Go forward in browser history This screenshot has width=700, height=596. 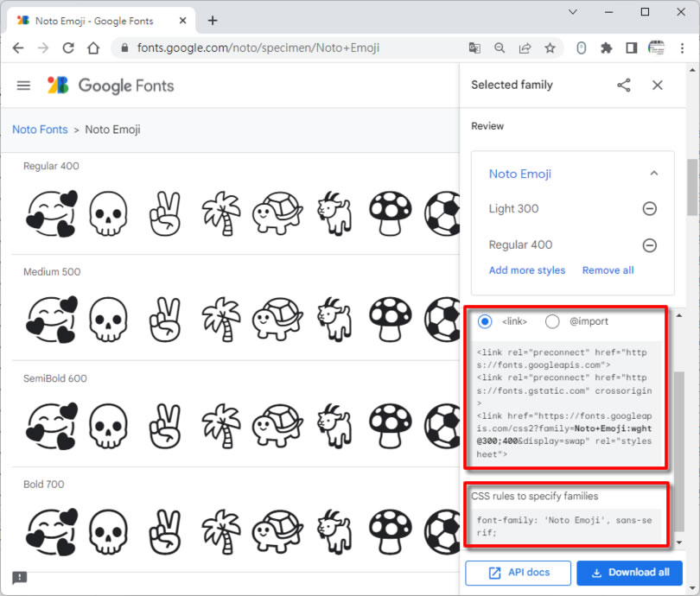tap(43, 48)
